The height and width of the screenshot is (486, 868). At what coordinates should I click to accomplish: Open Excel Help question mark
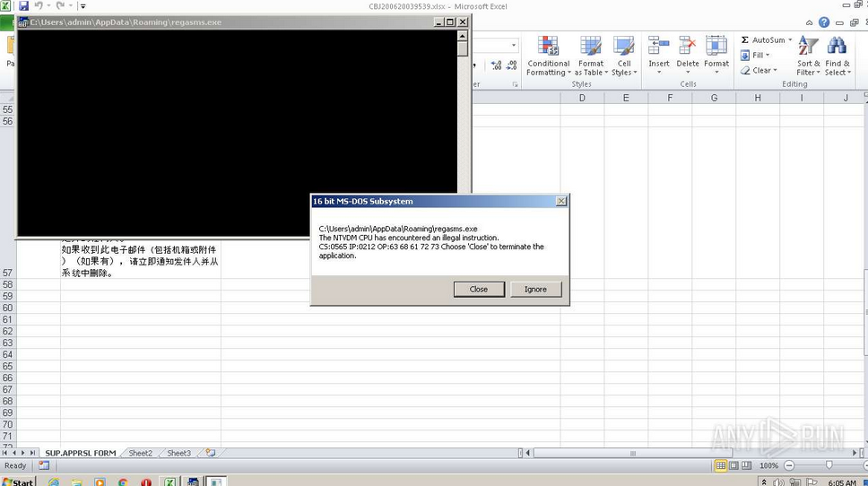pyautogui.click(x=824, y=22)
